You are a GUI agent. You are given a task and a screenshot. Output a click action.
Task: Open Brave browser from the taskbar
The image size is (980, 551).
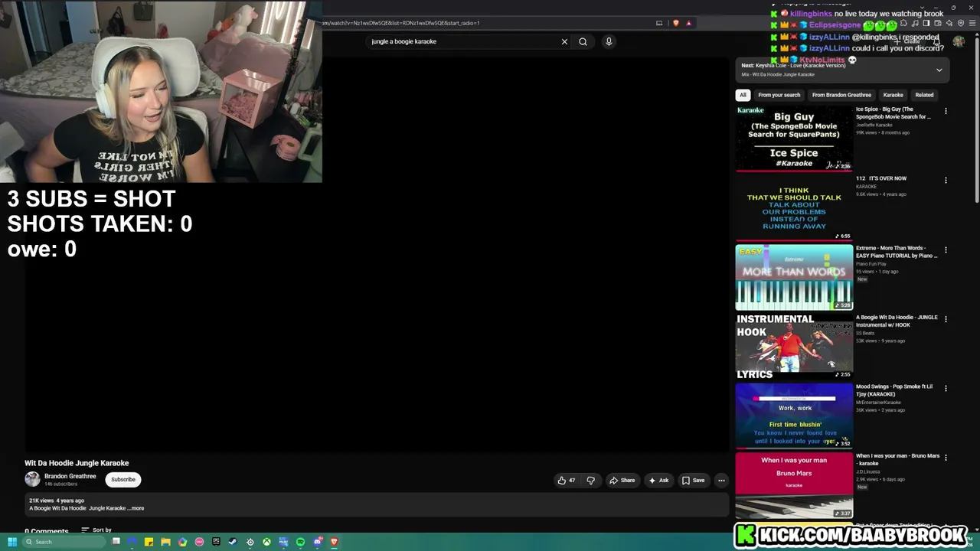(334, 542)
